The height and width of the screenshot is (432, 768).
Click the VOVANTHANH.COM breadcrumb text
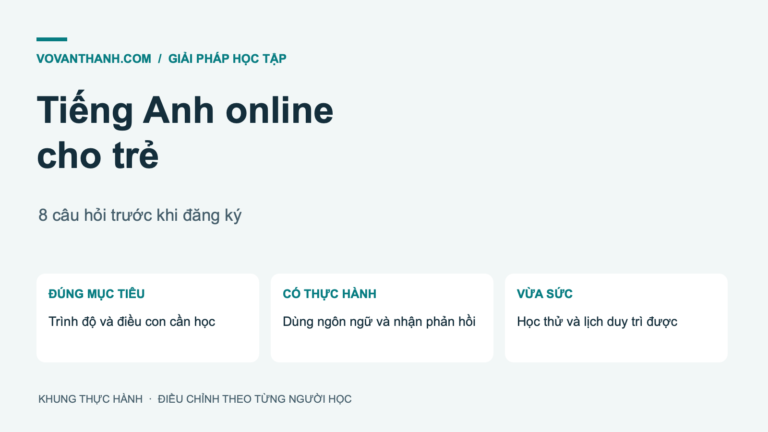94,59
